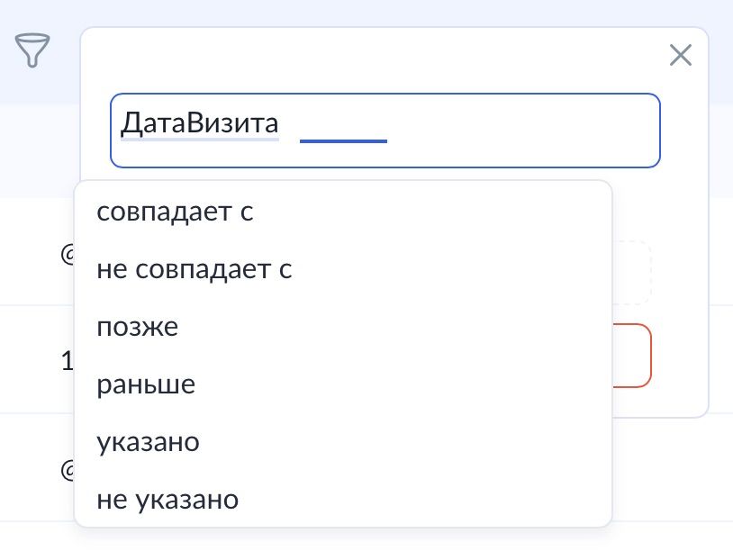
Task: Select the "не указано" condition
Action: [x=167, y=500]
